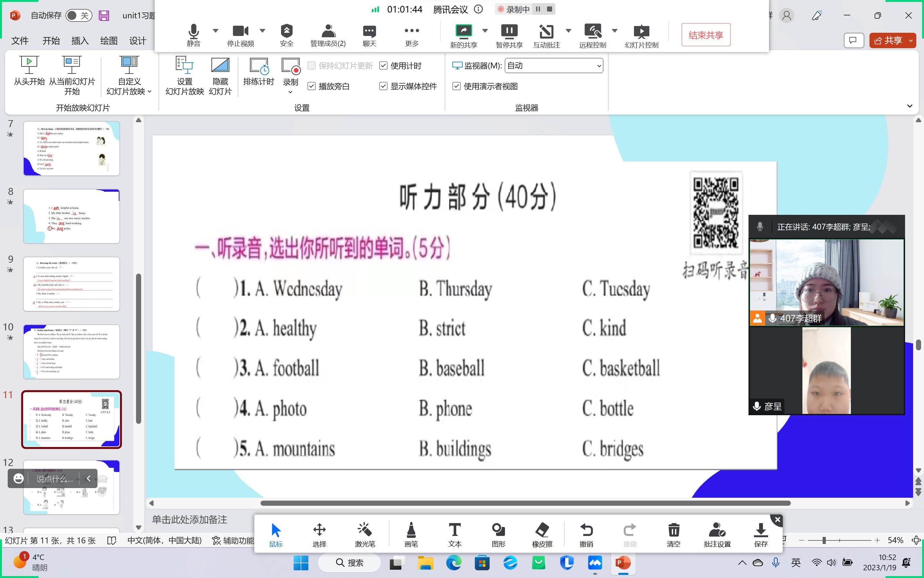Open Windows Start menu
The image size is (924, 578).
coord(301,563)
